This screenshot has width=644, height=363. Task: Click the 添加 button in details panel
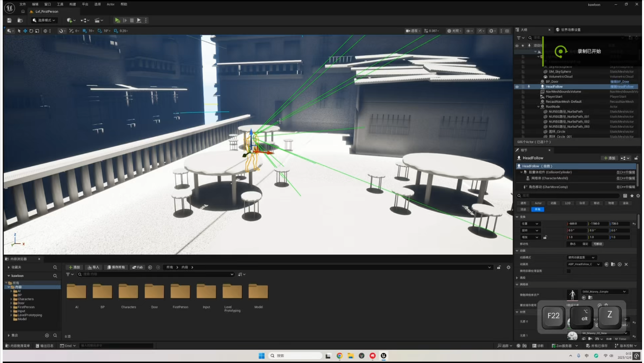coord(610,158)
